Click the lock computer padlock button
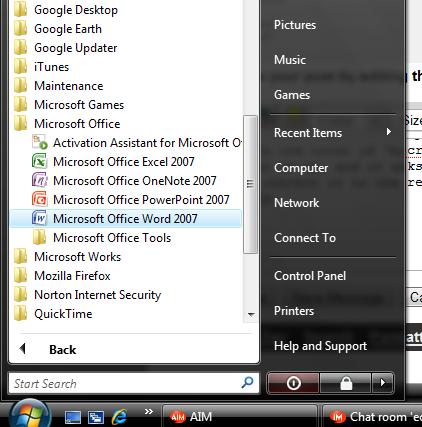The height and width of the screenshot is (427, 422). pos(346,383)
